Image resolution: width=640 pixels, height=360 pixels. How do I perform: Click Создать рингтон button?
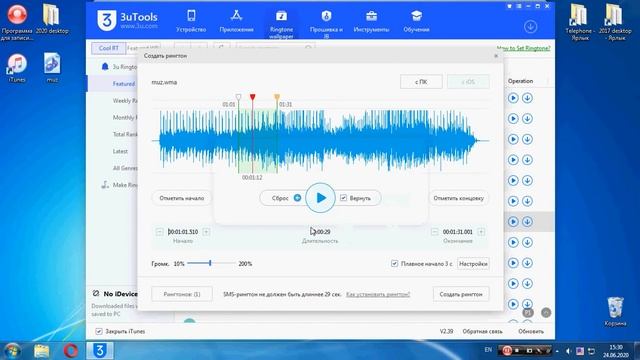coord(461,294)
